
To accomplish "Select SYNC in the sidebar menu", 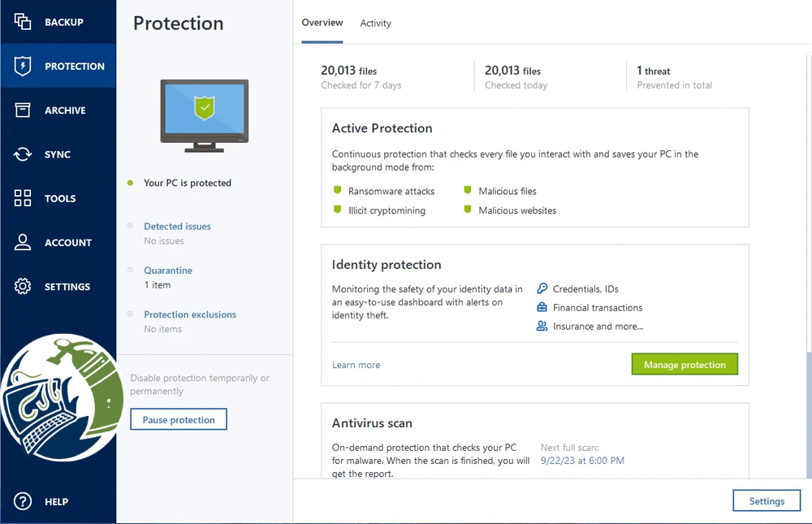I will tap(58, 154).
